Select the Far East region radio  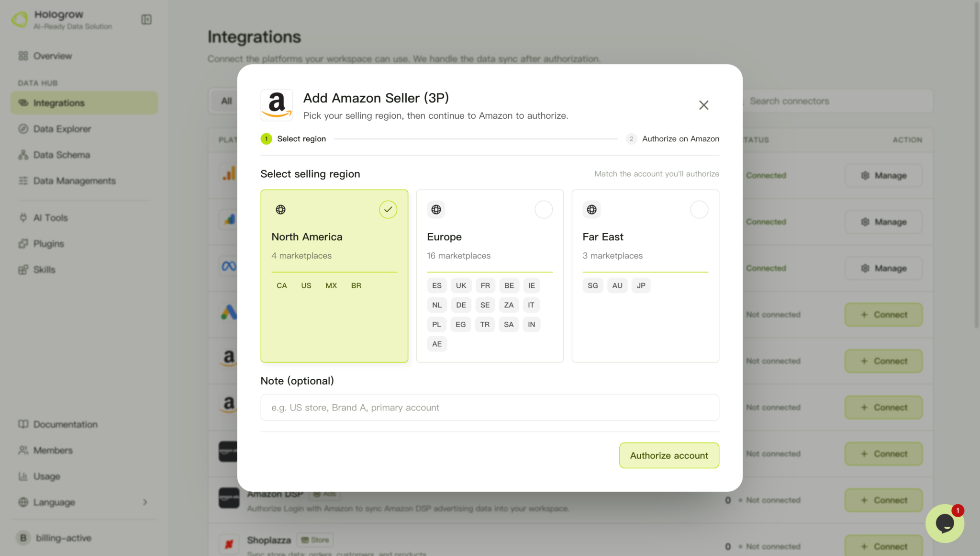coord(699,209)
